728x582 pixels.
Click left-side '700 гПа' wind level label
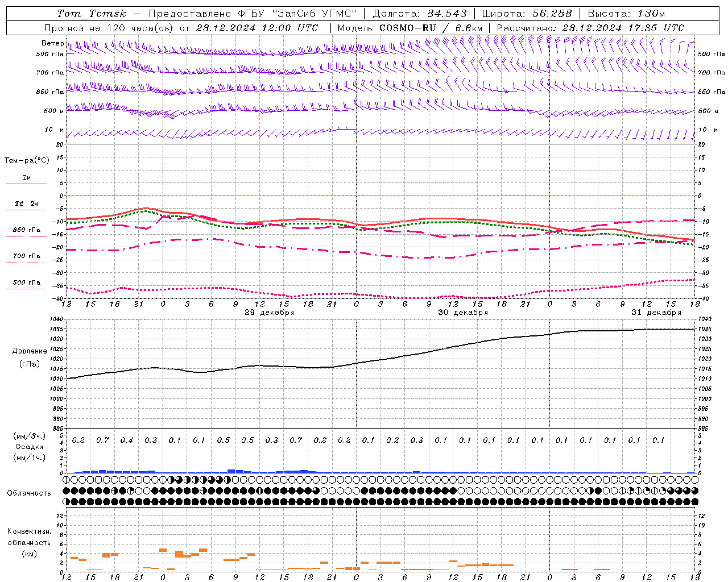[x=50, y=73]
